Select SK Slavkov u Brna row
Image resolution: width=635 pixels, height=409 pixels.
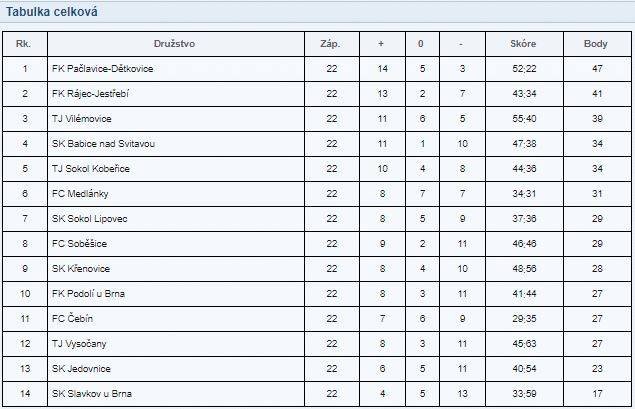coord(317,394)
